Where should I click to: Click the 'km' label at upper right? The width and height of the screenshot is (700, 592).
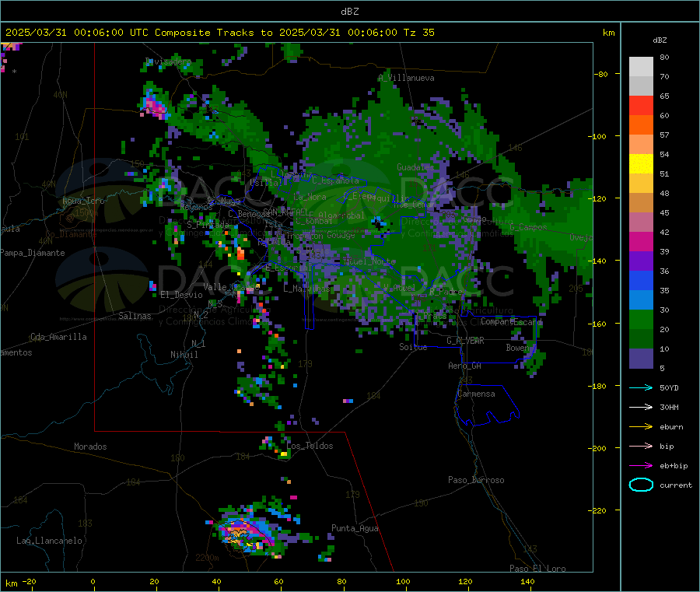tap(608, 33)
